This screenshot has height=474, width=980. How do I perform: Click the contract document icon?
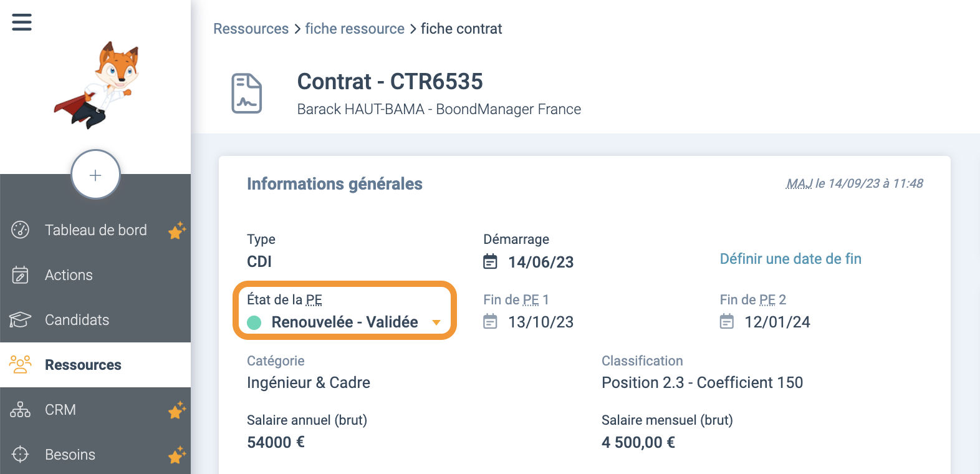click(247, 94)
